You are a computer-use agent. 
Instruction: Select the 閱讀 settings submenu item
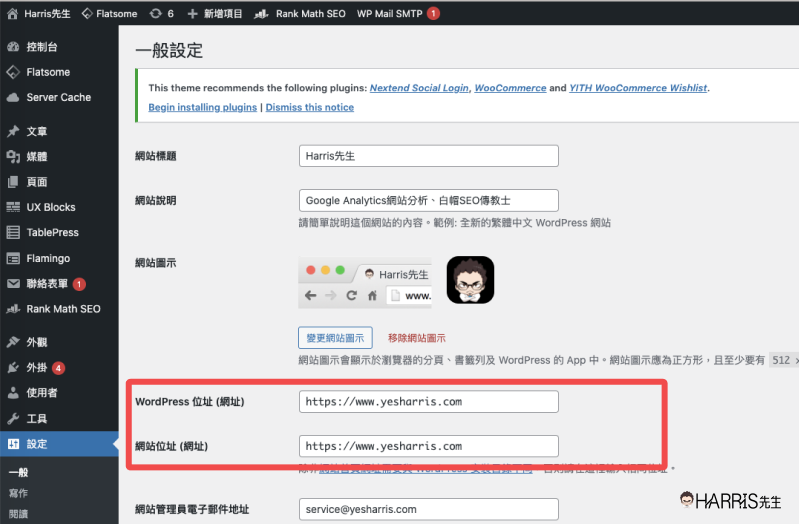18,514
